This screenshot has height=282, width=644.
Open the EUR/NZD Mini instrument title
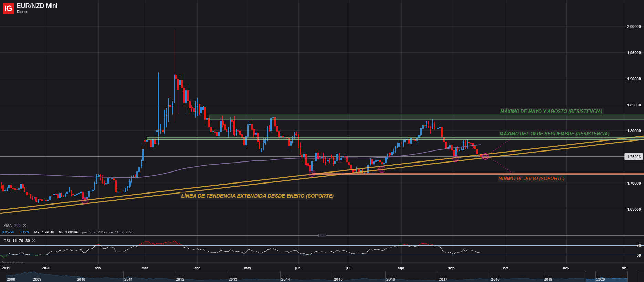click(x=37, y=6)
